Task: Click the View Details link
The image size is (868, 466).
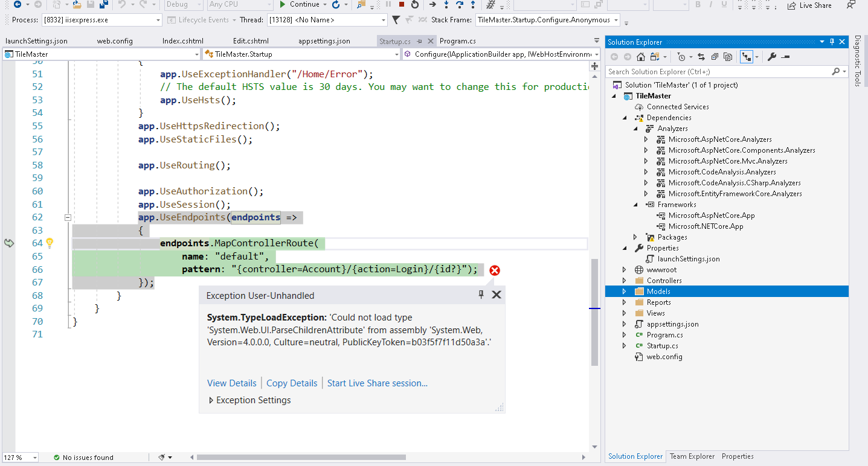Action: click(231, 383)
